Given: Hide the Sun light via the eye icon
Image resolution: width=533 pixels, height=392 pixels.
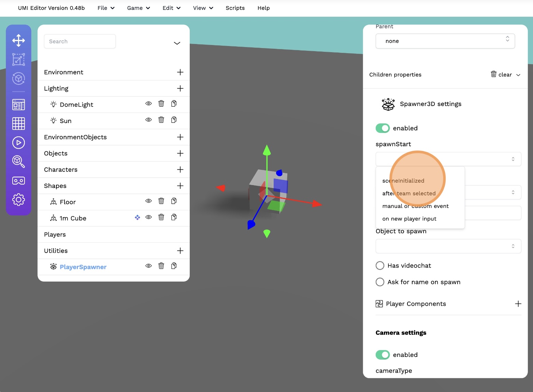Looking at the screenshot, I should pos(148,120).
